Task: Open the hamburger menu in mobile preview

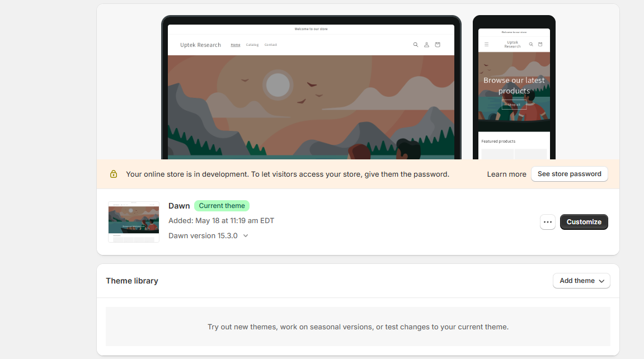Action: click(x=486, y=44)
